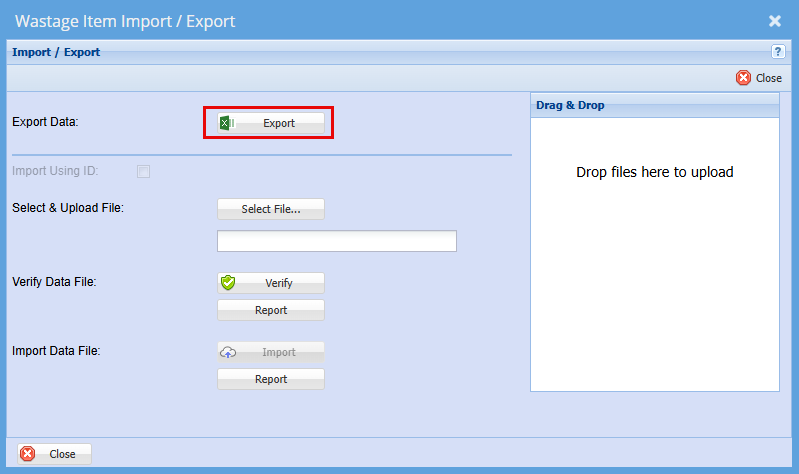Click the Import button with cloud icon

coord(271,352)
